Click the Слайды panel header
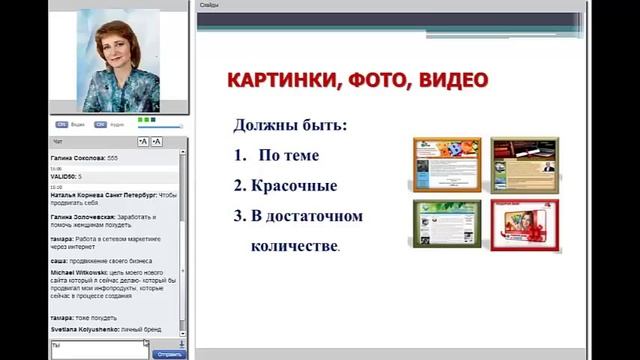Image resolution: width=640 pixels, height=360 pixels. (390, 5)
